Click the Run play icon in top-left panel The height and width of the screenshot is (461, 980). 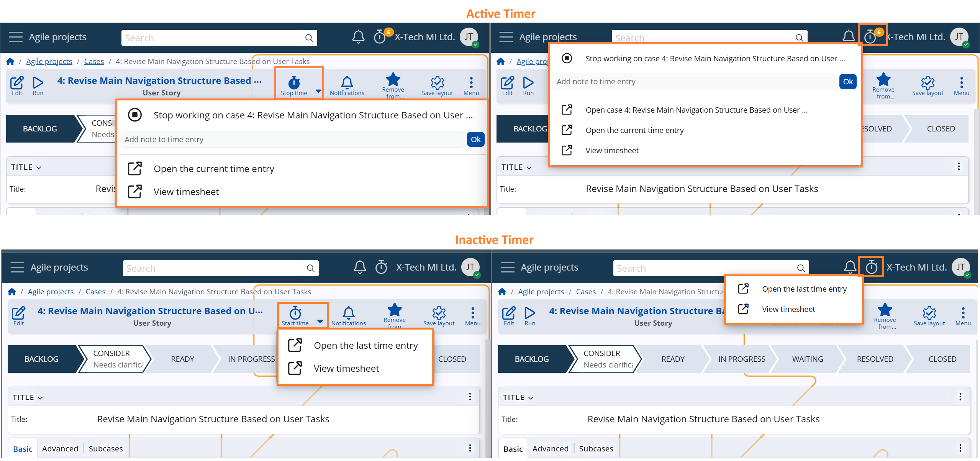(x=38, y=83)
